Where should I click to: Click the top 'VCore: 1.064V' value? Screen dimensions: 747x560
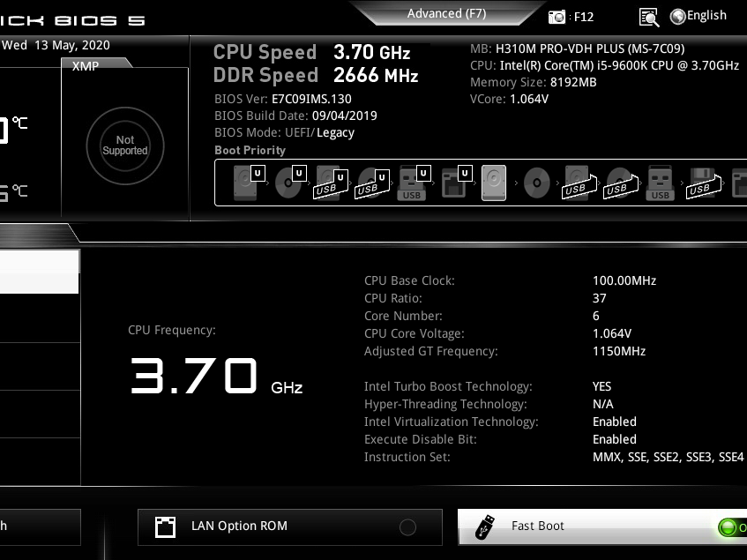pyautogui.click(x=529, y=99)
